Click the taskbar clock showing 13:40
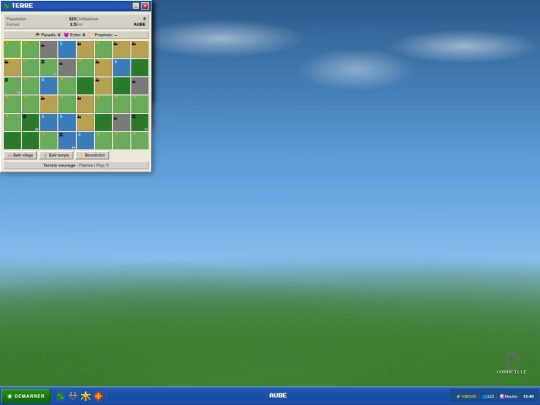This screenshot has width=540, height=405. 528,396
